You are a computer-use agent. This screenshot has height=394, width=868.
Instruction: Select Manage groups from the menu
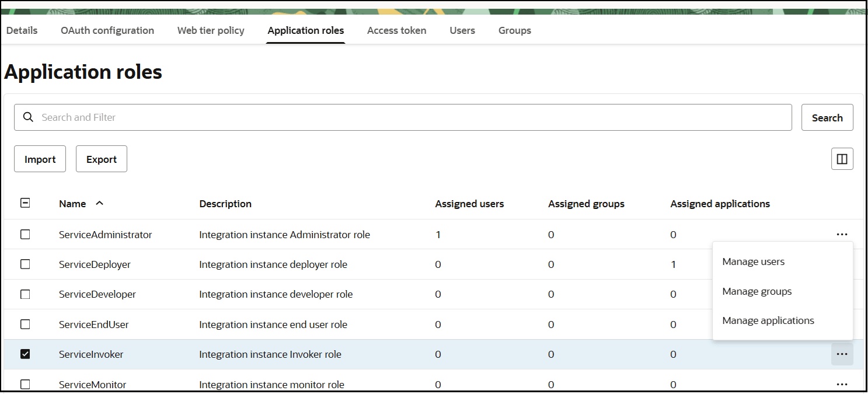tap(757, 291)
